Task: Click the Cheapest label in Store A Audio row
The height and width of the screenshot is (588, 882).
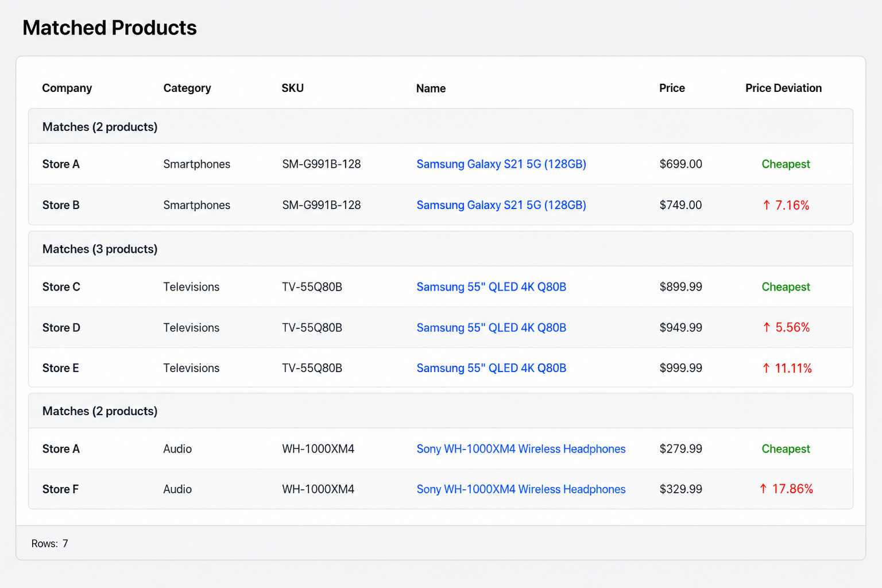Action: coord(786,449)
